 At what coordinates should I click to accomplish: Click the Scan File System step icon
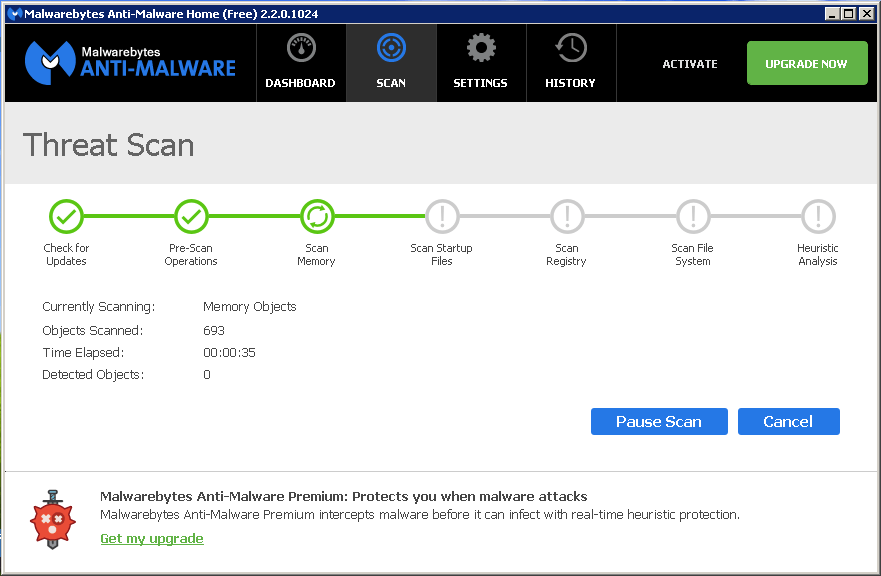pyautogui.click(x=693, y=216)
